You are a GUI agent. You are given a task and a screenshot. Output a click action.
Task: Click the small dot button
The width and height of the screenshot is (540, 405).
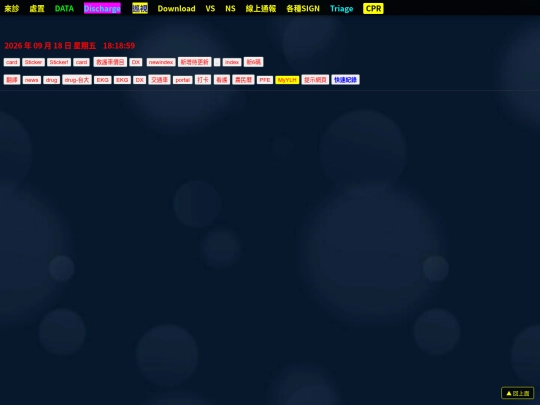tap(217, 62)
